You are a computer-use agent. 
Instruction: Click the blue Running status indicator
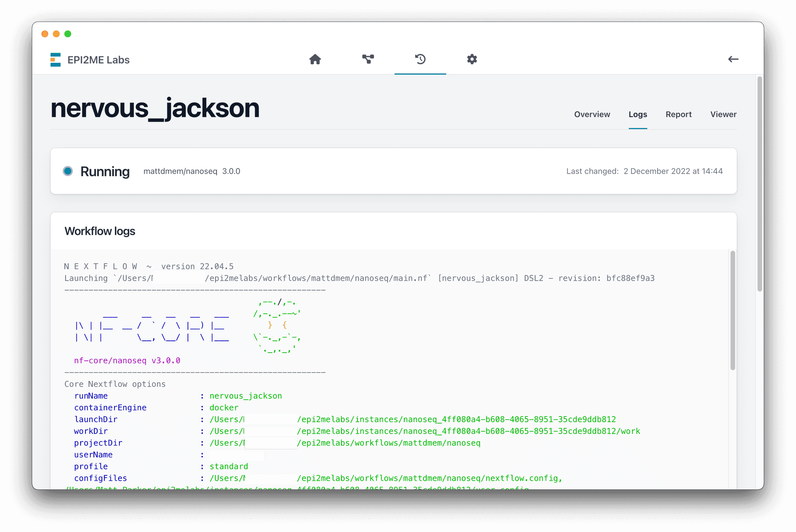tap(68, 171)
